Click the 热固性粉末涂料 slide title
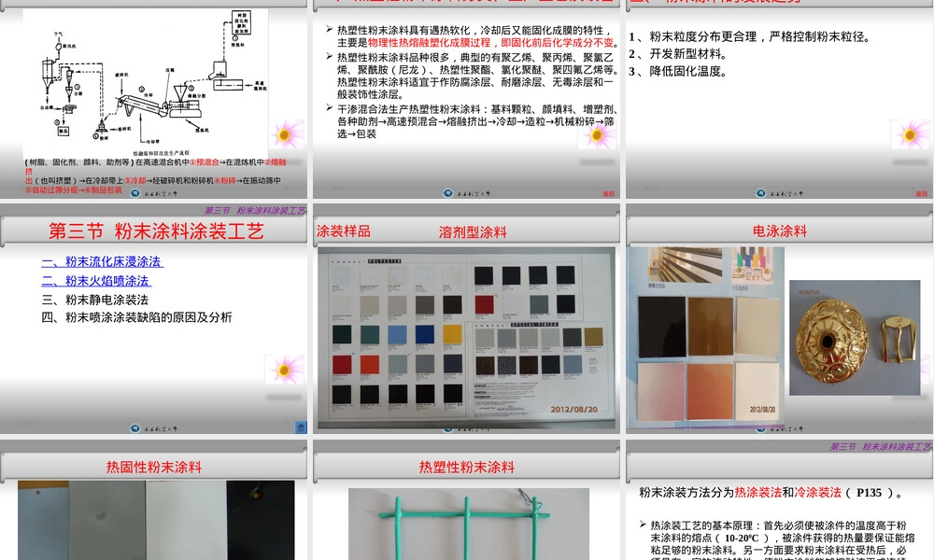The image size is (934, 560). 154,468
